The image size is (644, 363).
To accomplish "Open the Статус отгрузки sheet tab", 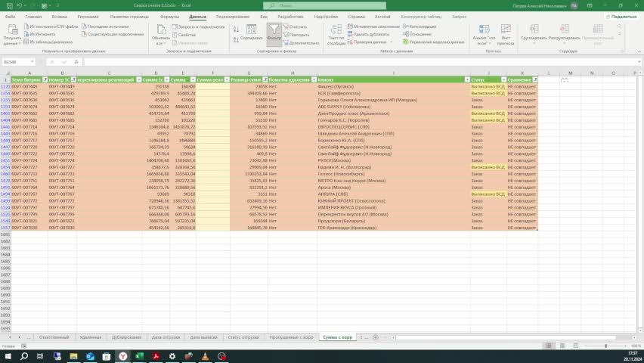I will point(243,337).
